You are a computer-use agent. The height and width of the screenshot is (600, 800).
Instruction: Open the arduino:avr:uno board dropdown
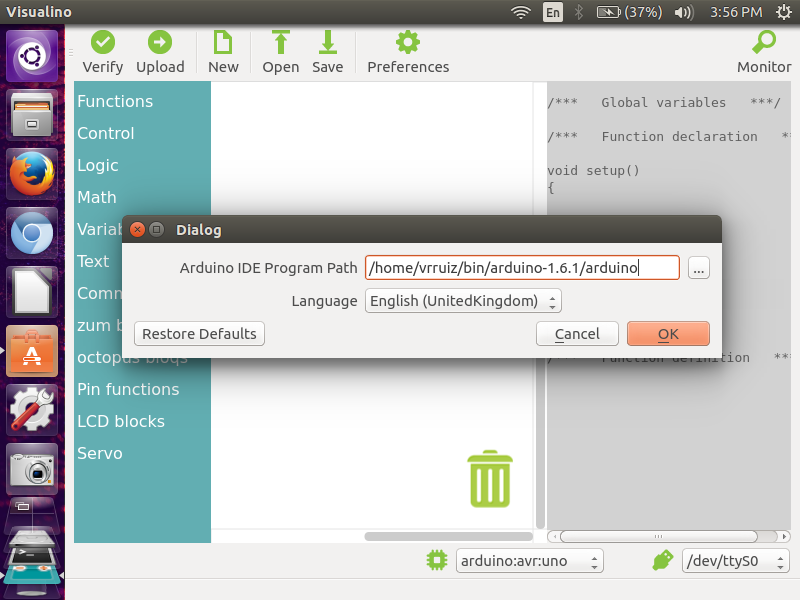click(x=530, y=561)
